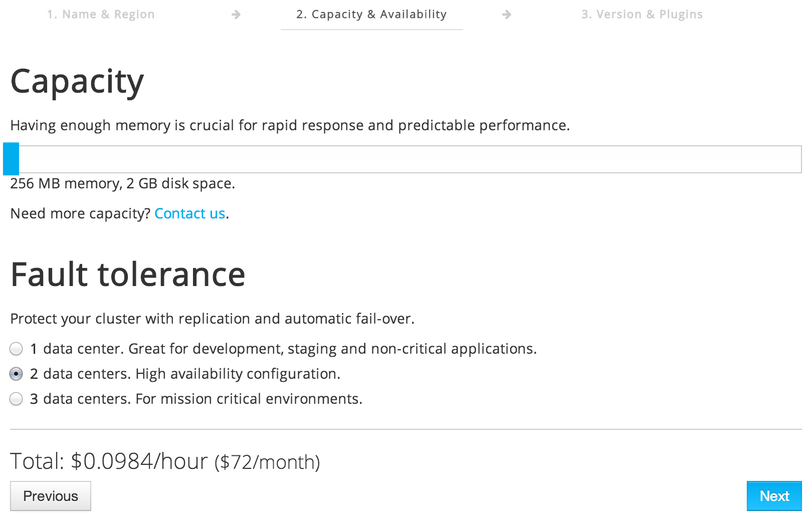Click the replication protection description text
This screenshot has height=520, width=812.
pyautogui.click(x=213, y=319)
